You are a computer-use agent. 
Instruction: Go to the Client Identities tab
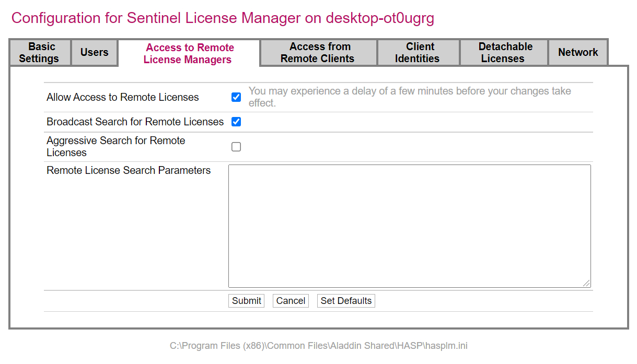(418, 53)
